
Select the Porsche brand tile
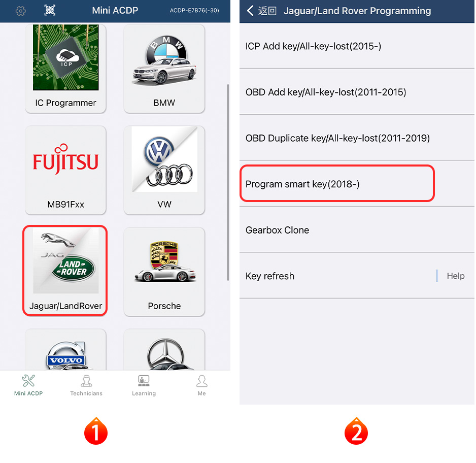[x=164, y=272]
